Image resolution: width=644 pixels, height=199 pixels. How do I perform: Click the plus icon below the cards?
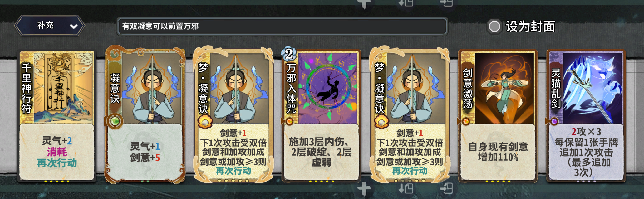point(364,189)
